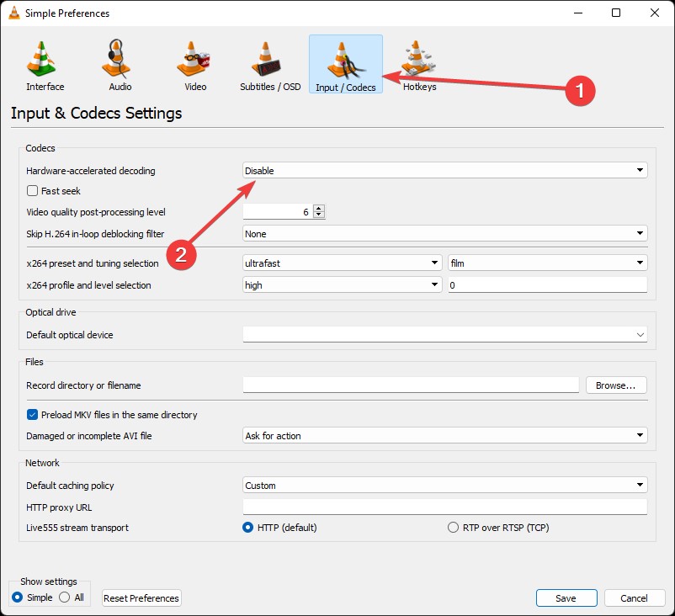Screen dimensions: 675x616
Task: Click the VLC cone title bar icon
Action: [14, 13]
